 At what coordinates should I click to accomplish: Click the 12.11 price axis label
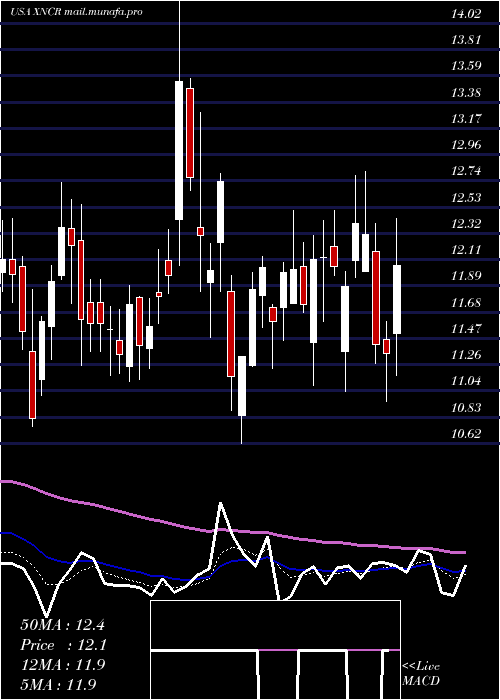466,250
